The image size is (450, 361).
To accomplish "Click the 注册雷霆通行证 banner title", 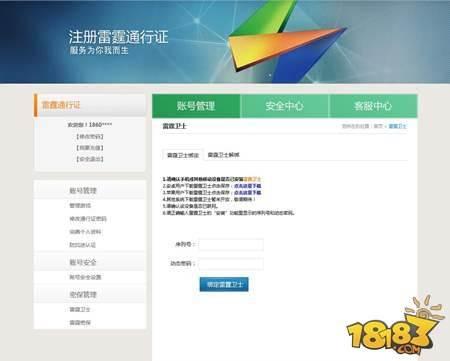I will 118,37.
